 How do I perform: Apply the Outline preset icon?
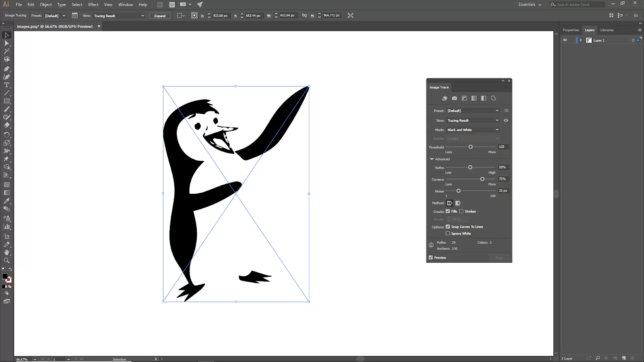tap(493, 98)
